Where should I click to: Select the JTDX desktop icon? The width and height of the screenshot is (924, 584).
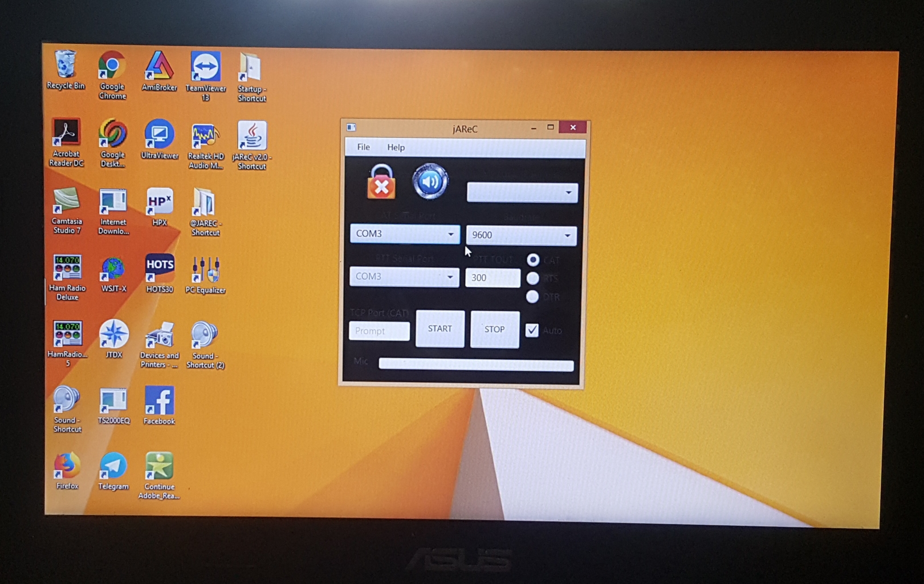[x=113, y=338]
